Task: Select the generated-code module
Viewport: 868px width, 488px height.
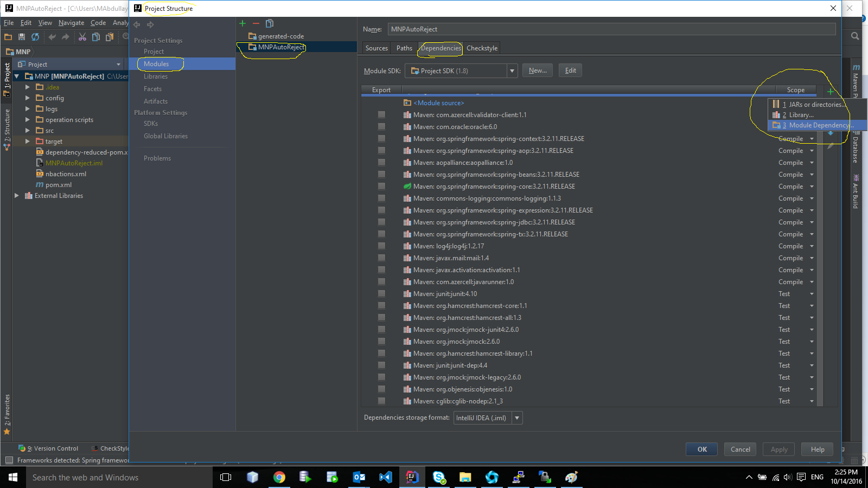Action: (281, 36)
